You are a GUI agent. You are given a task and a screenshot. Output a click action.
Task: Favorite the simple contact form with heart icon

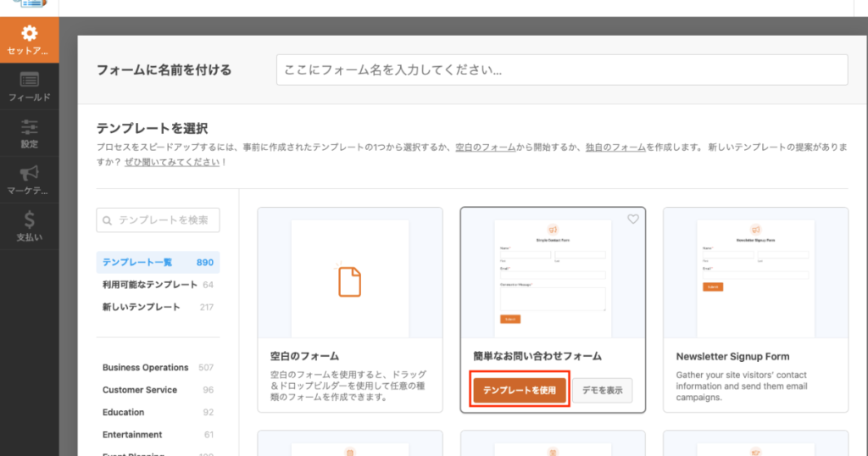click(x=633, y=220)
